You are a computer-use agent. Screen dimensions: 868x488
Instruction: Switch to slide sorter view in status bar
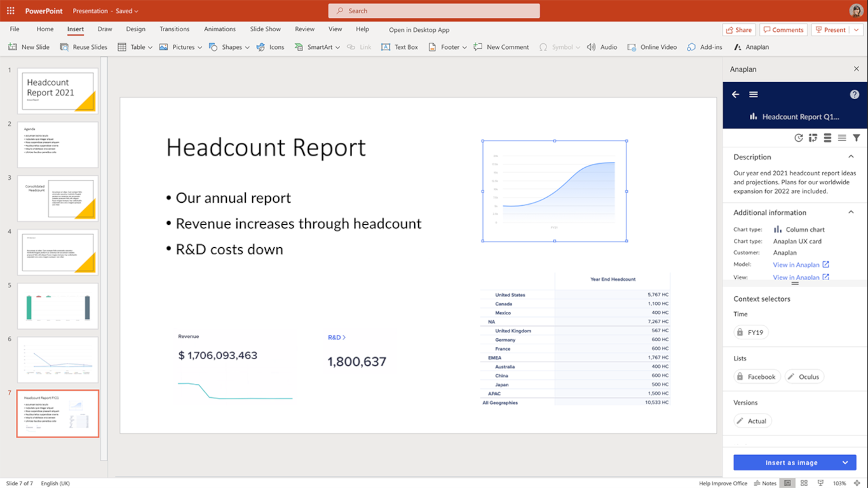[804, 484]
